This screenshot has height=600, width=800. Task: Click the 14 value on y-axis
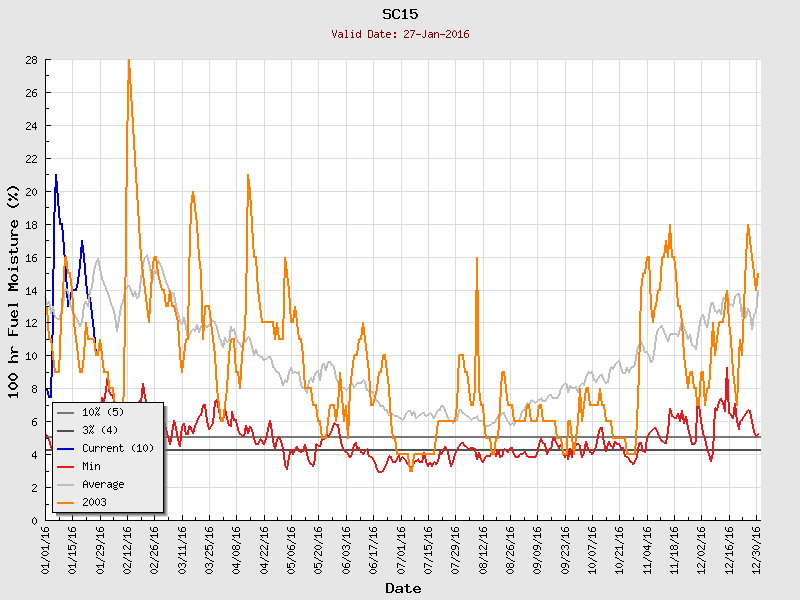coord(31,290)
